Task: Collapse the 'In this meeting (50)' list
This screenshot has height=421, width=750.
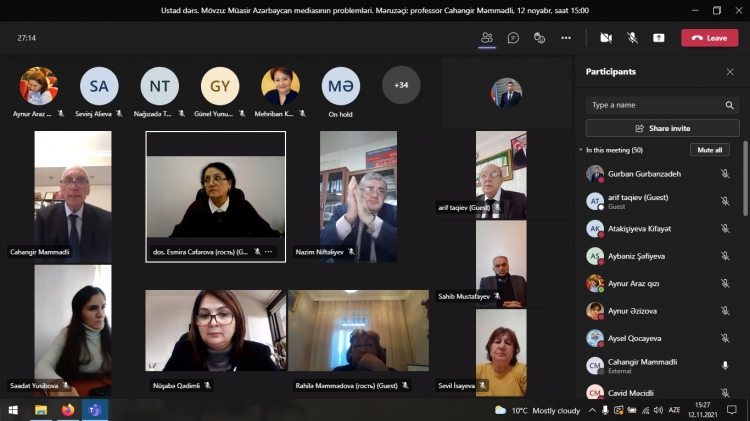Action: (582, 150)
